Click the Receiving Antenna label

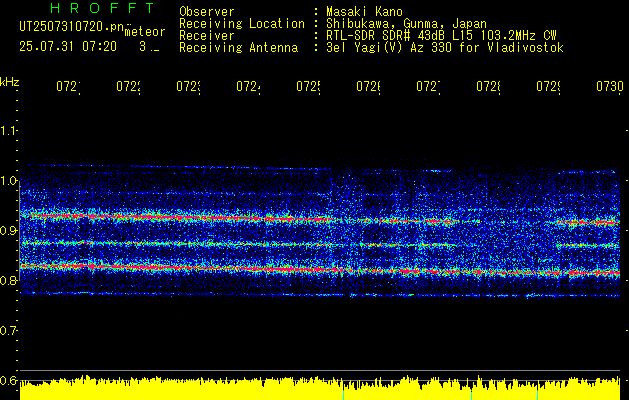239,48
